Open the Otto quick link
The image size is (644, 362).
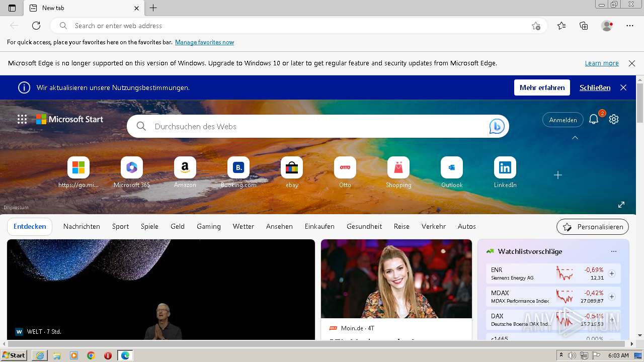[345, 172]
